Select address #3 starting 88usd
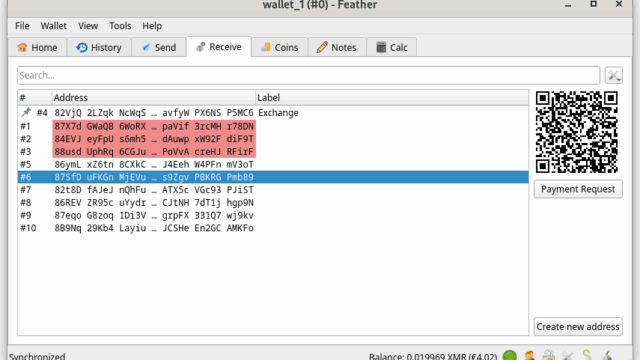This screenshot has width=640, height=360. (x=273, y=151)
